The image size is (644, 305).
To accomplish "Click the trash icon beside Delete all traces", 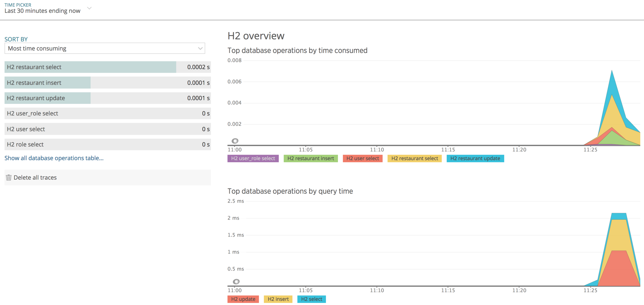I will point(9,177).
